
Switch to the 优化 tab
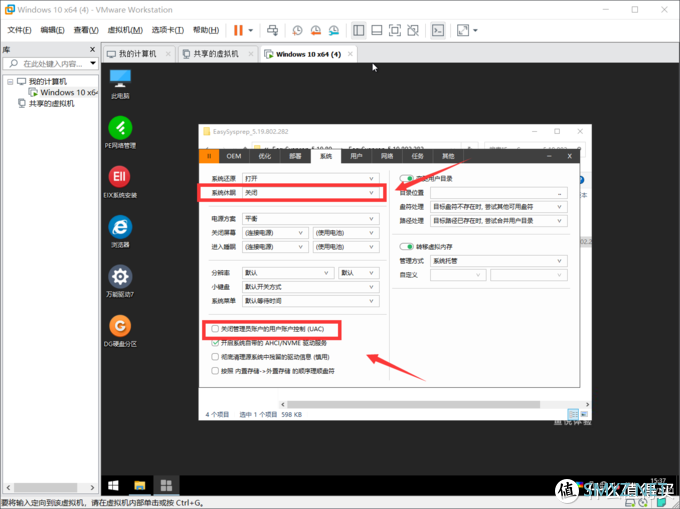(265, 156)
